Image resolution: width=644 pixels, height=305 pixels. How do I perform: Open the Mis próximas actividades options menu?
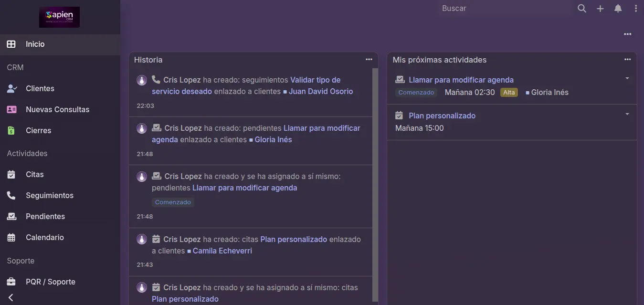627,59
